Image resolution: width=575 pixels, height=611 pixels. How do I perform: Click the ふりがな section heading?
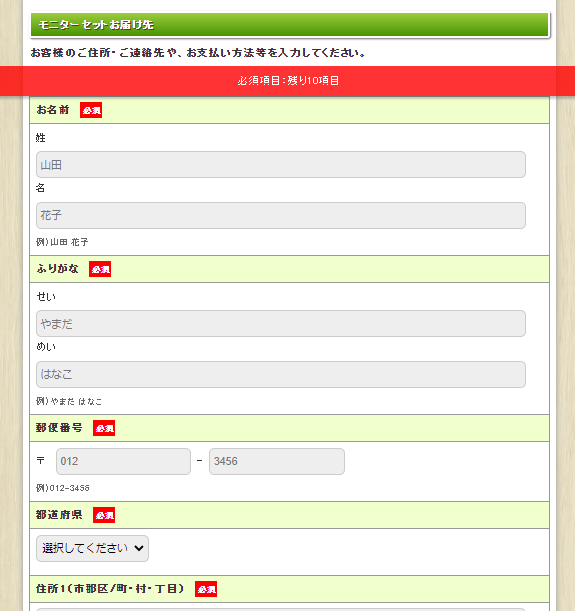(57, 269)
